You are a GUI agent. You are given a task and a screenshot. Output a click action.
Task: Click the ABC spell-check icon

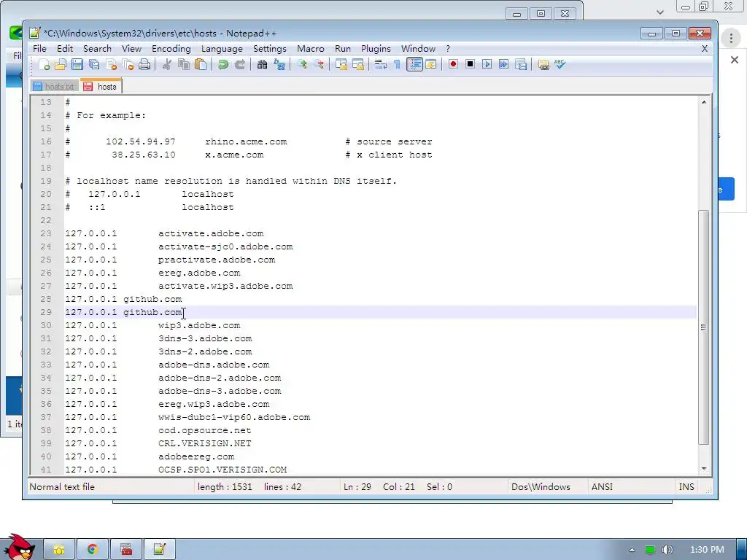[x=560, y=64]
